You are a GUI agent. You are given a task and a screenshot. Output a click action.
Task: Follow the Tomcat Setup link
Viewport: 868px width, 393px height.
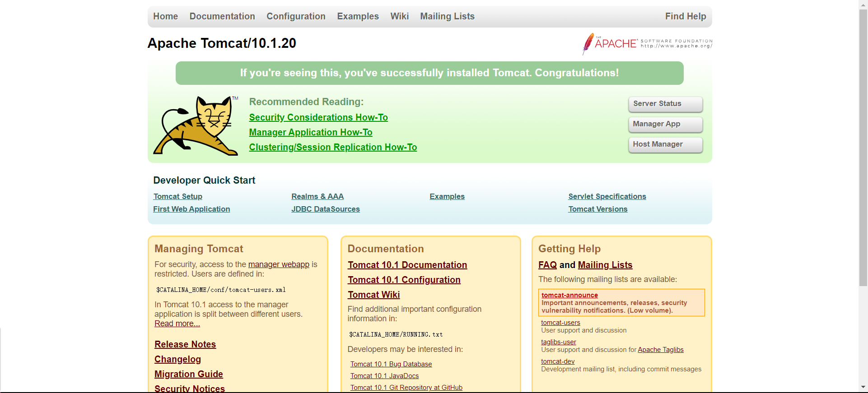(177, 196)
